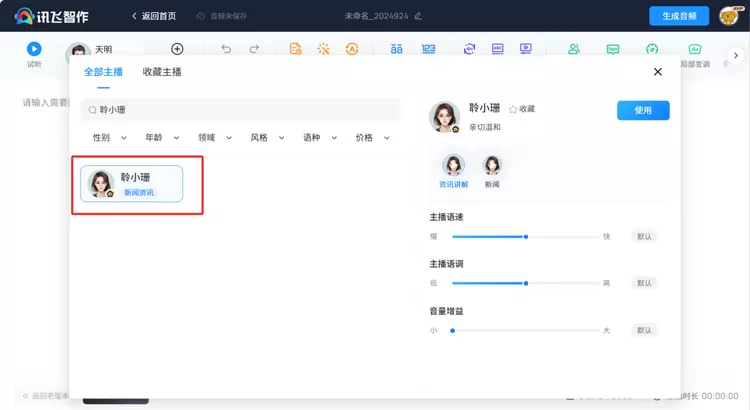Select the 全部主播 tab
Image resolution: width=750 pixels, height=410 pixels.
(x=105, y=72)
